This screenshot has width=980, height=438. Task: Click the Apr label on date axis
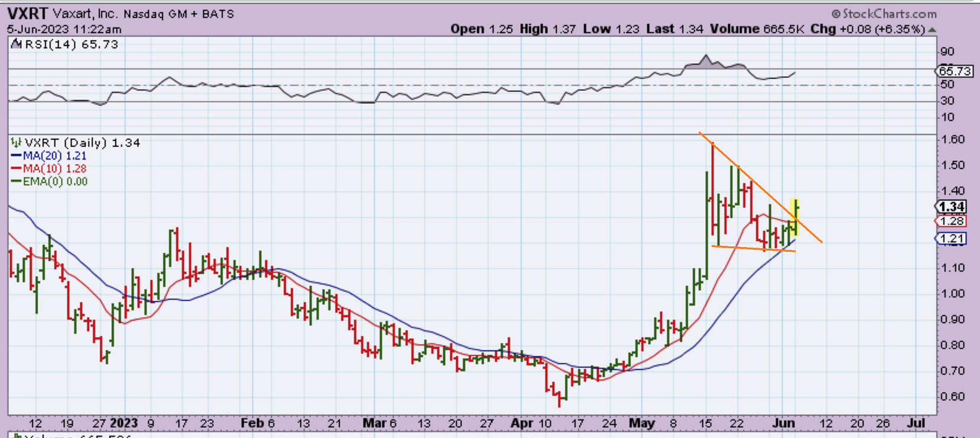pyautogui.click(x=522, y=423)
